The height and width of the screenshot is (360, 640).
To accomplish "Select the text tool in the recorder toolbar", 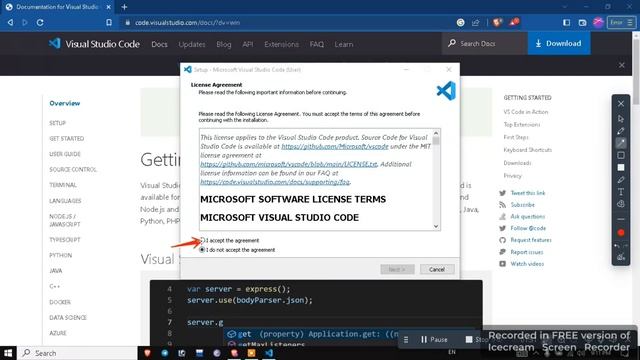I will (x=621, y=192).
